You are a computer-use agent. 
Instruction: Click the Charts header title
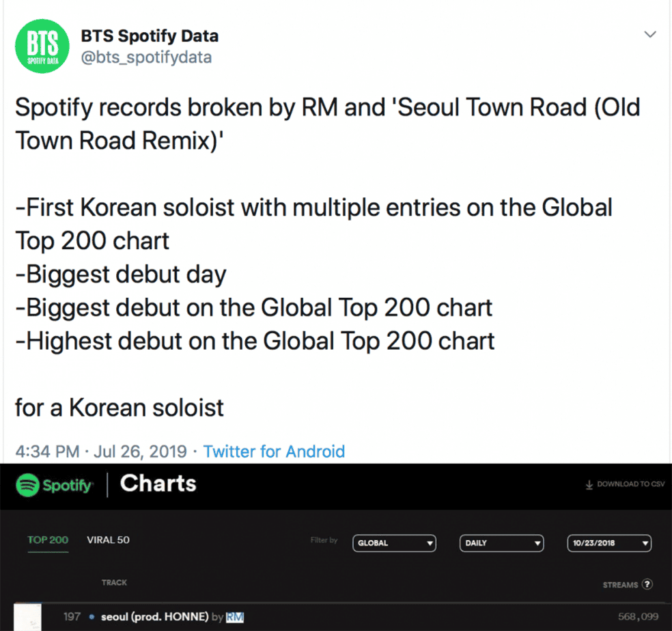point(158,483)
